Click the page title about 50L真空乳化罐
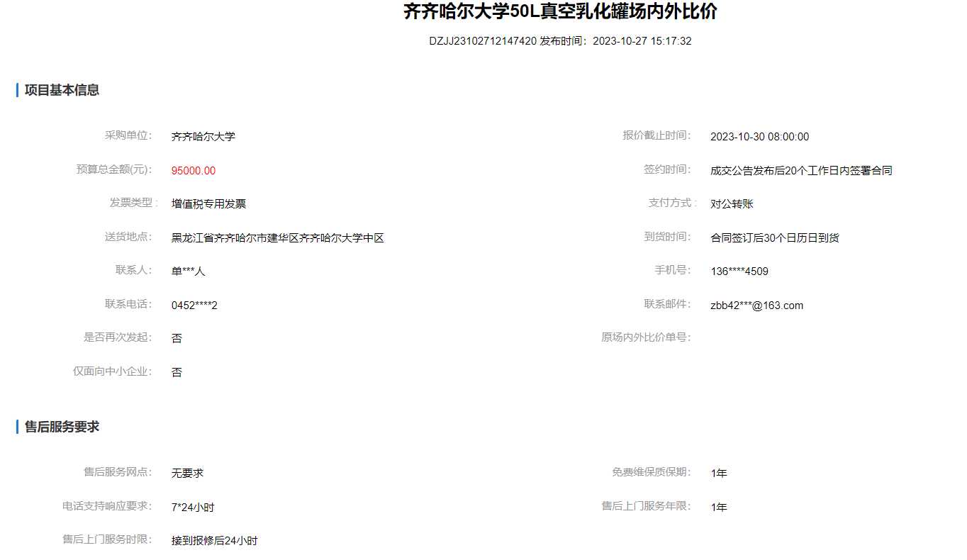Image resolution: width=967 pixels, height=560 pixels. [560, 12]
